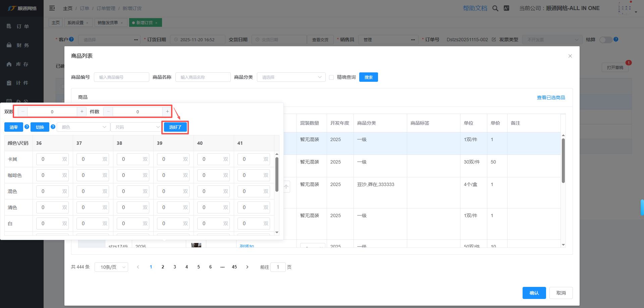Click the language translate icon in header

click(x=506, y=8)
